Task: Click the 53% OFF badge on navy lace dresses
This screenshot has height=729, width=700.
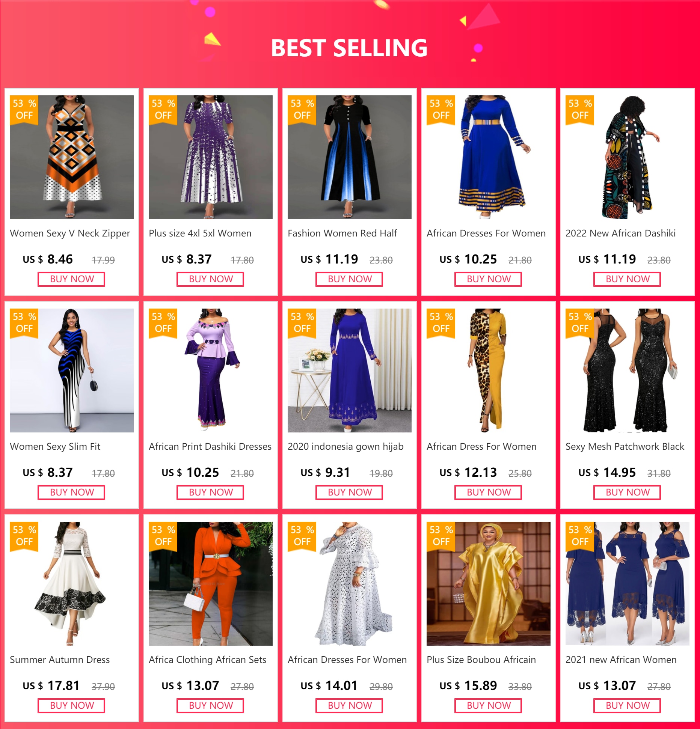Action: [580, 536]
